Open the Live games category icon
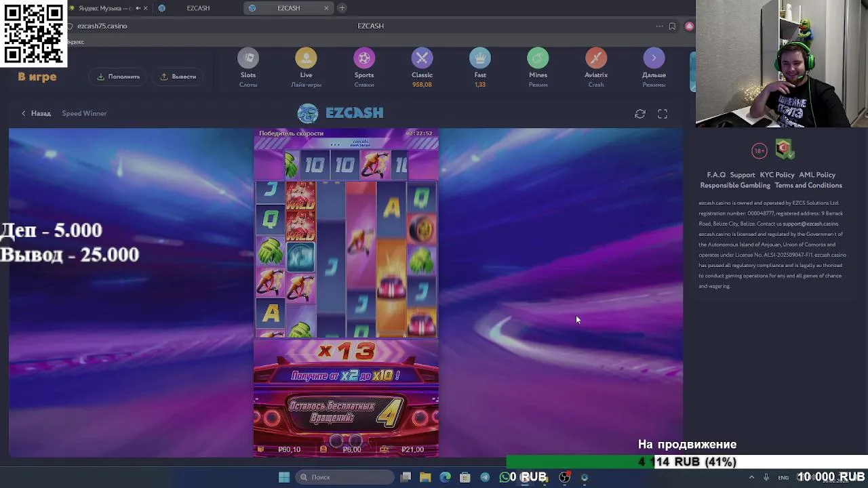This screenshot has width=868, height=488. [306, 58]
